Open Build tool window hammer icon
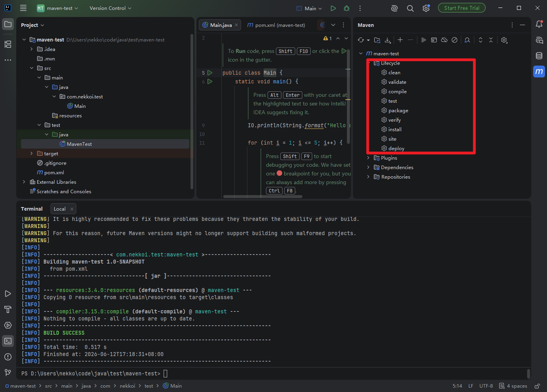547x392 pixels. pyautogui.click(x=8, y=309)
